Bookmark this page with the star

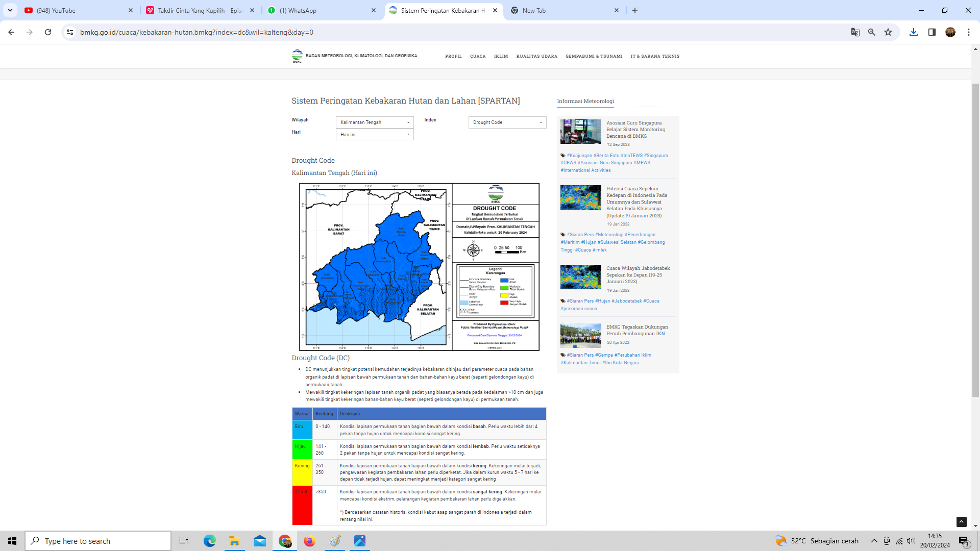tap(888, 32)
